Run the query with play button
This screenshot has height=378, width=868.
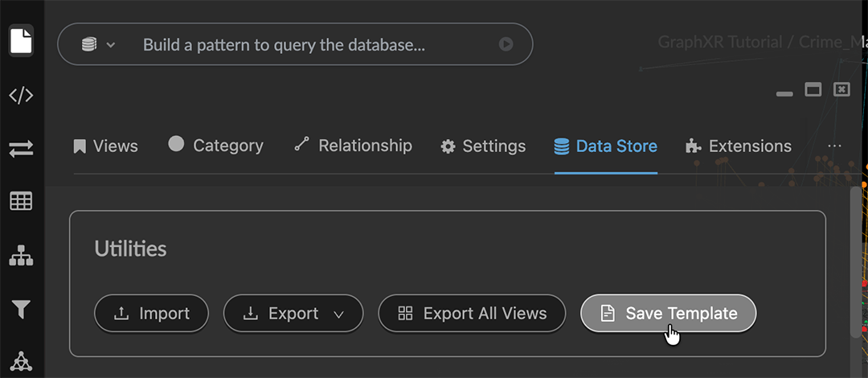pos(506,44)
